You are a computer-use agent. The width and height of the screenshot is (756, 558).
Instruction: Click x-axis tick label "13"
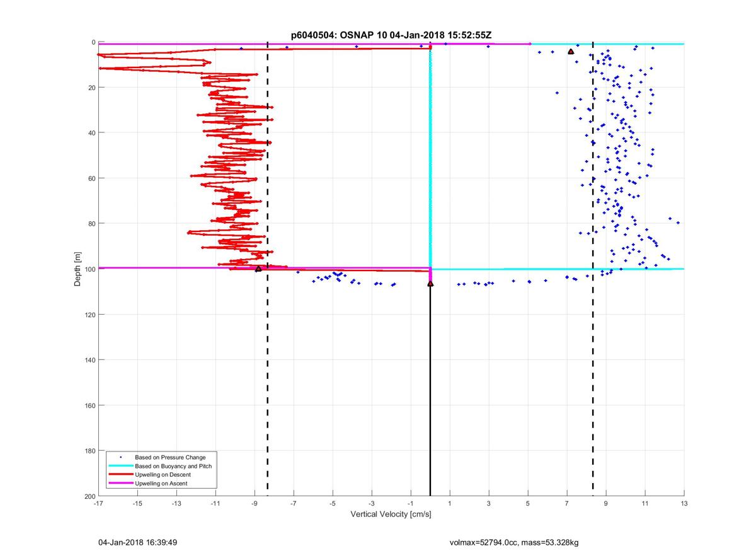coord(684,504)
